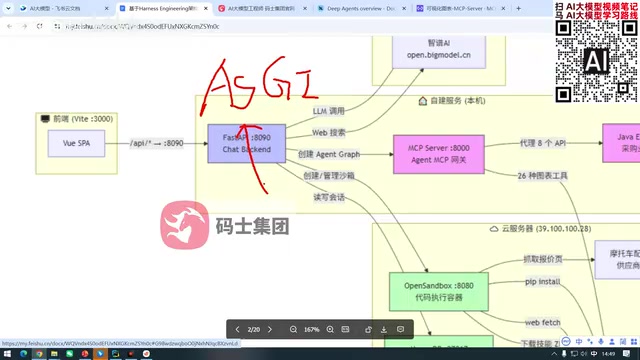Image resolution: width=640 pixels, height=360 pixels.
Task: Open a new browser tab
Action: pyautogui.click(x=518, y=8)
